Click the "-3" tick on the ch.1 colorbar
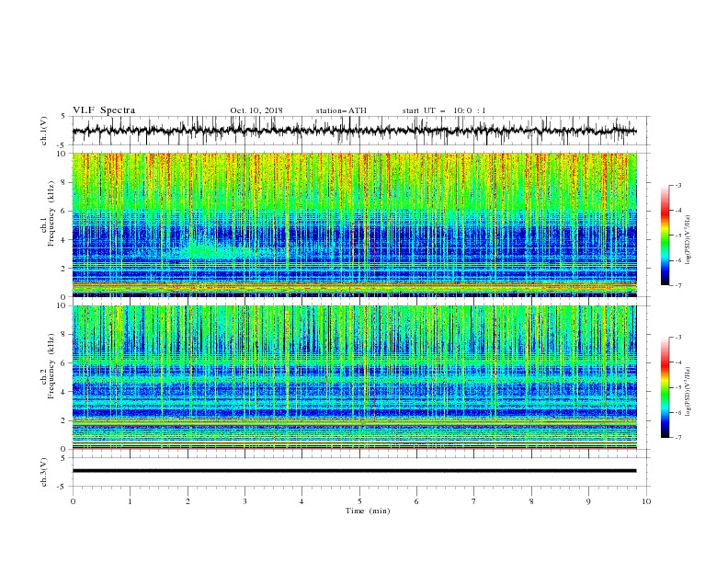Image resolution: width=728 pixels, height=563 pixels. (x=677, y=185)
